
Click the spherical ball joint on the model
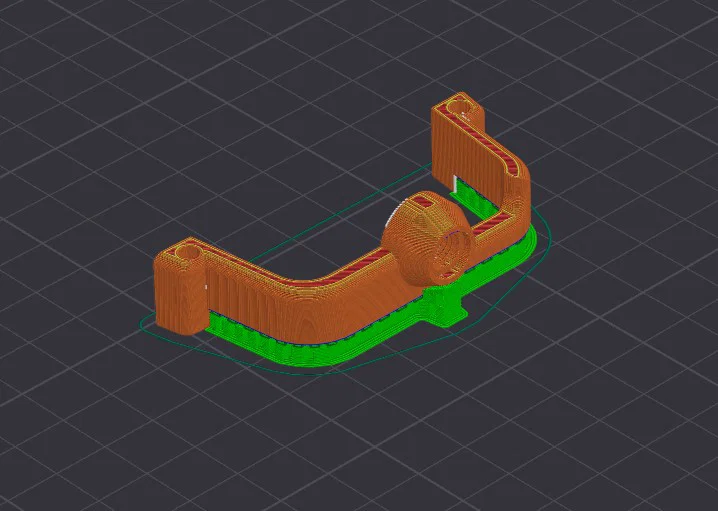coord(426,239)
